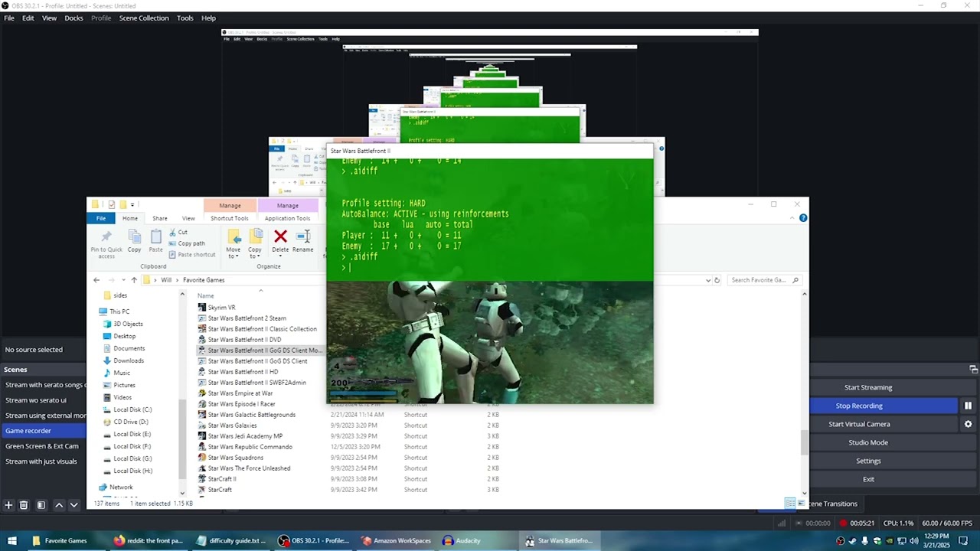Click the properties icon in Explorer quick access toolbar
This screenshot has height=551, width=980.
point(111,204)
